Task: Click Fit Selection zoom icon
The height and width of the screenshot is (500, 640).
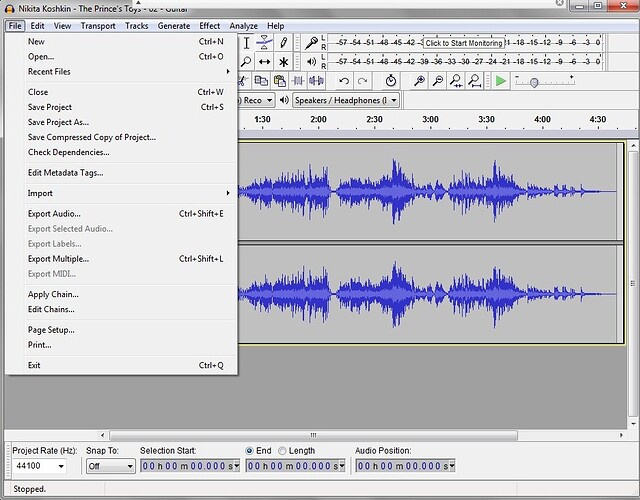Action: (456, 81)
